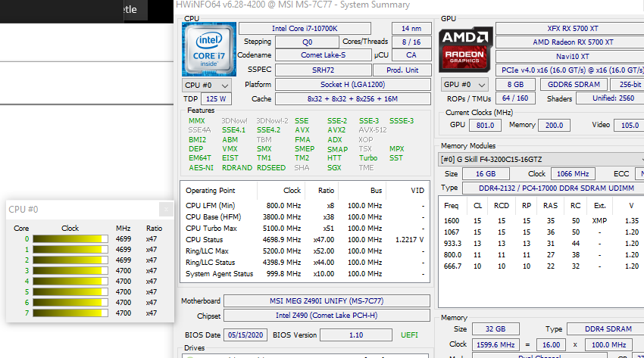Image resolution: width=644 pixels, height=358 pixels.
Task: Select the SRH72 SSPEC field
Action: click(323, 70)
